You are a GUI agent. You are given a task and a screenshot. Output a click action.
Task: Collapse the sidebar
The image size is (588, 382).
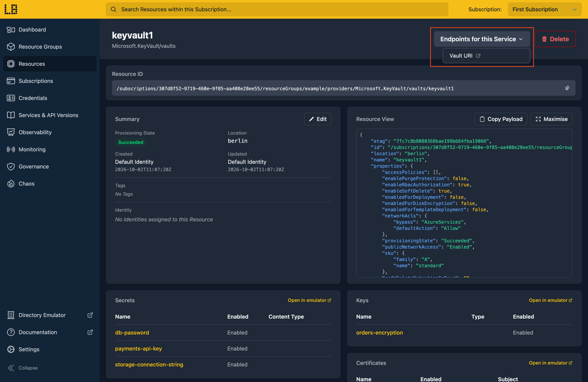coord(23,368)
